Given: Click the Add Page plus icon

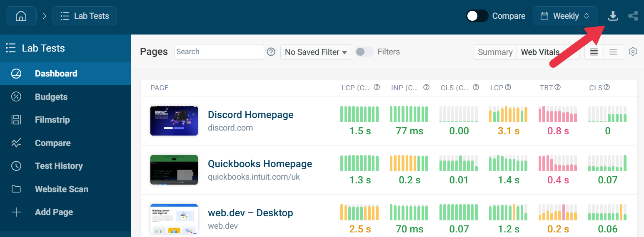Looking at the screenshot, I should [16, 212].
